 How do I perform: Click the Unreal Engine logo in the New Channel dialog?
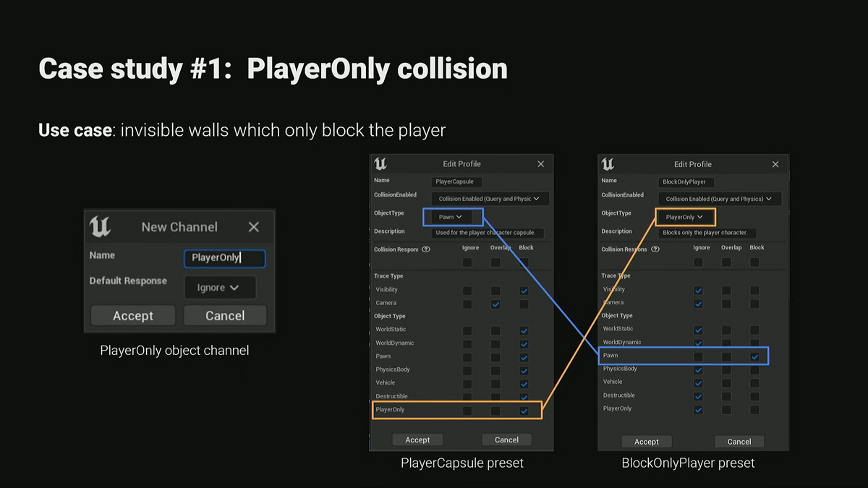click(x=100, y=226)
